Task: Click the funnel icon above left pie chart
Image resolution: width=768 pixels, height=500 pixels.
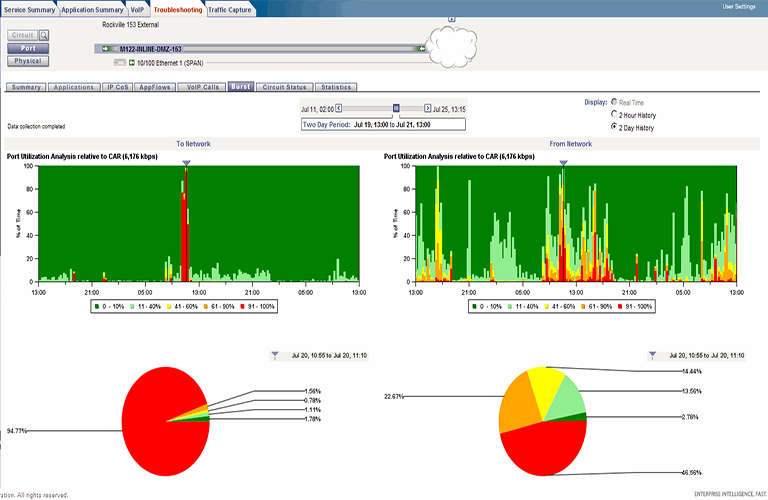Action: pos(275,354)
